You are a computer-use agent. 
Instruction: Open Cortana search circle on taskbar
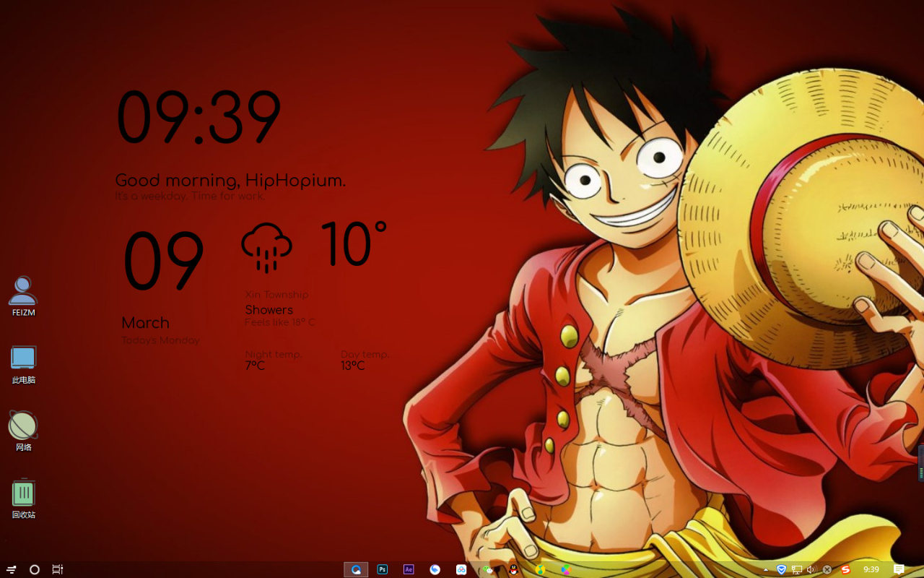coord(34,569)
